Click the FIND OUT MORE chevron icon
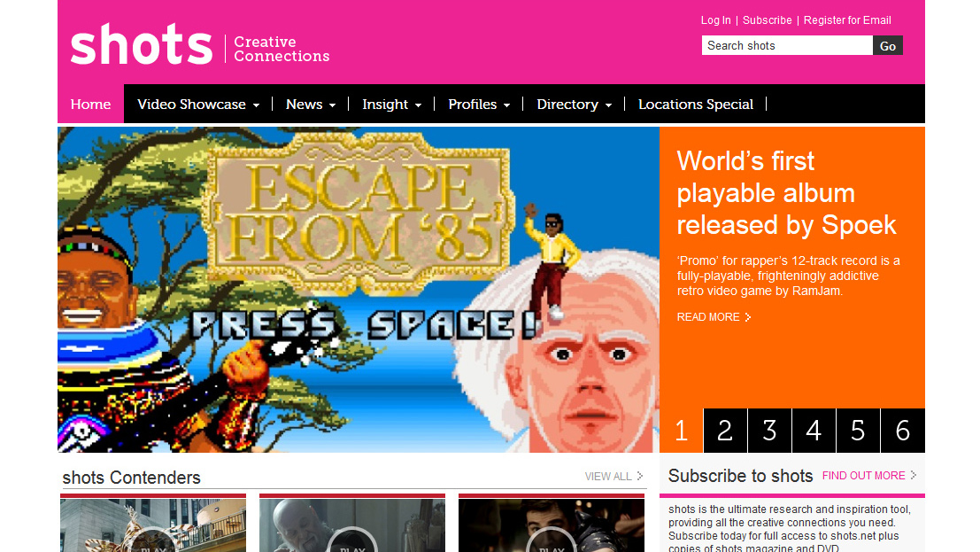 (x=913, y=476)
